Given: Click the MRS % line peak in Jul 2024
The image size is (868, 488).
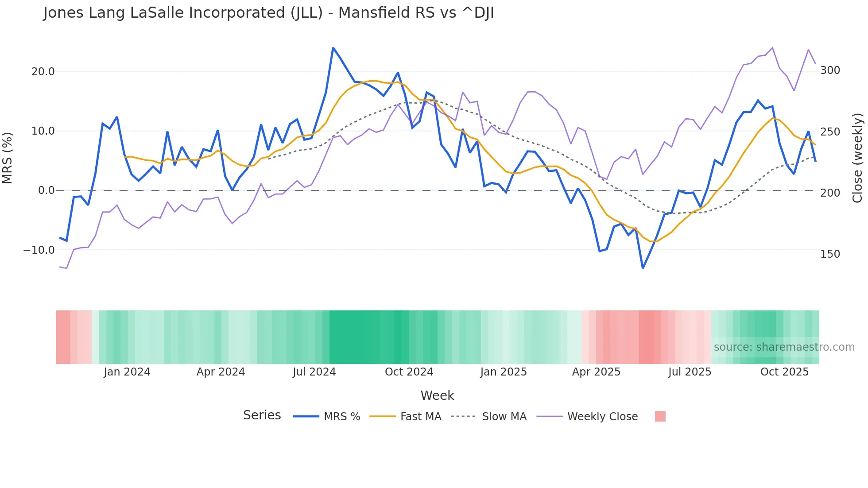Looking at the screenshot, I should [x=333, y=48].
